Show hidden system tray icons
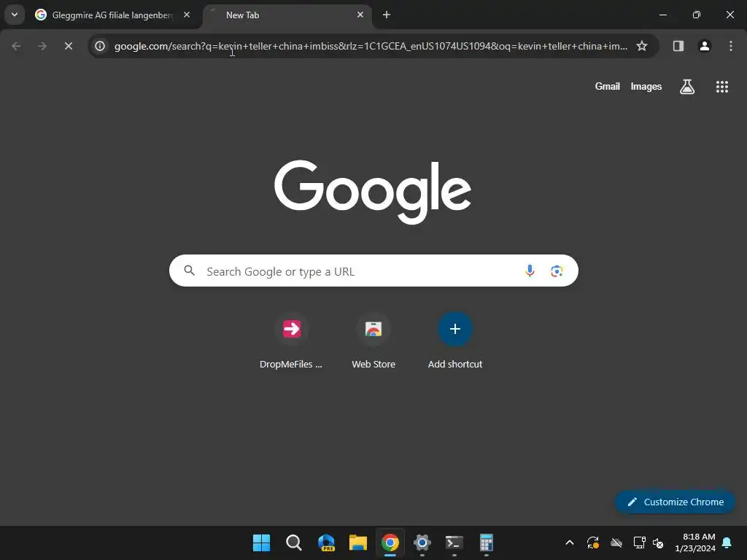The width and height of the screenshot is (747, 560). [x=569, y=542]
